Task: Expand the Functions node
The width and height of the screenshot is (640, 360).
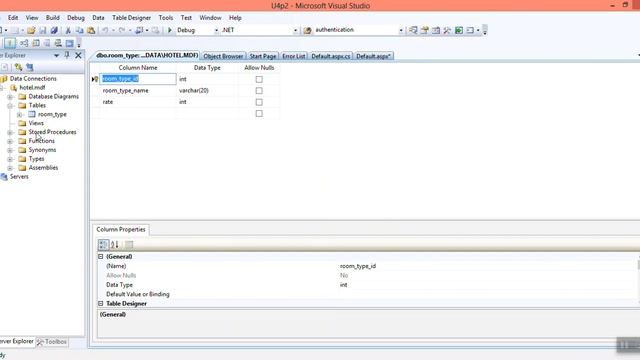Action: (x=10, y=141)
